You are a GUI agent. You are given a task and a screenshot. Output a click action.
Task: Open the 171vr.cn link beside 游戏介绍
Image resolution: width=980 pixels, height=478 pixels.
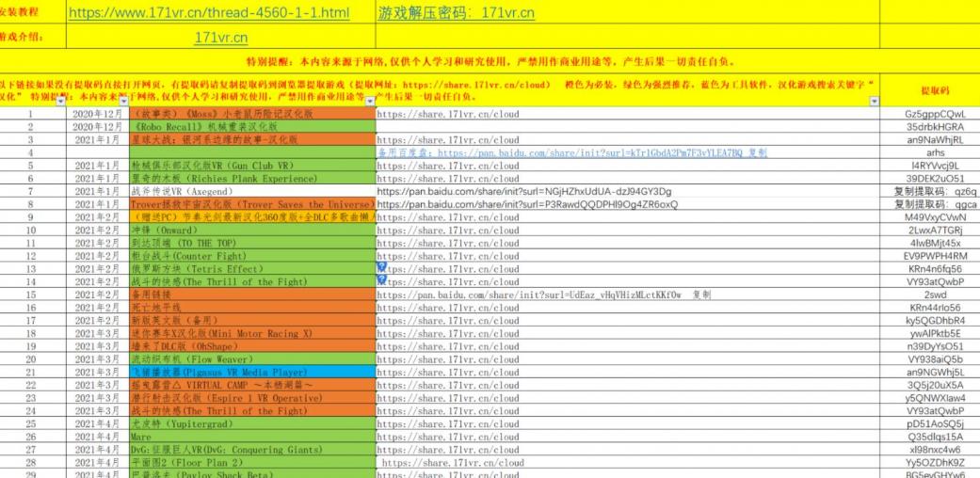pyautogui.click(x=220, y=38)
